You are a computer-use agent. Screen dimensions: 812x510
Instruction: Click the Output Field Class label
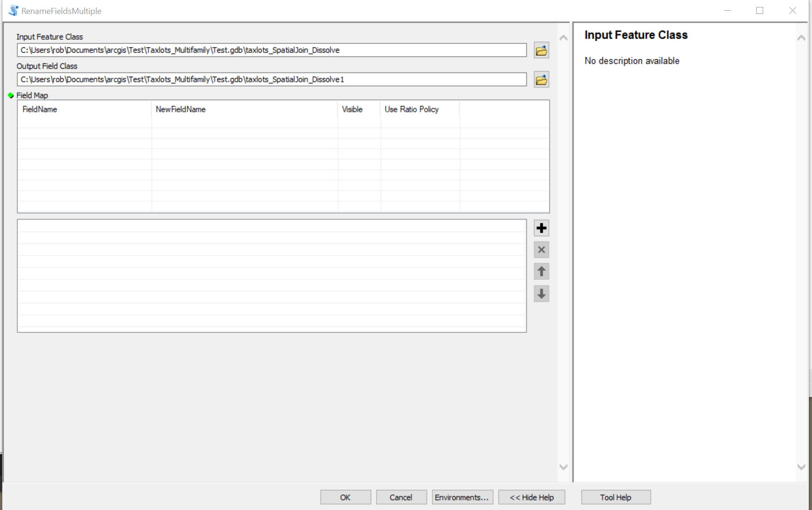point(47,66)
